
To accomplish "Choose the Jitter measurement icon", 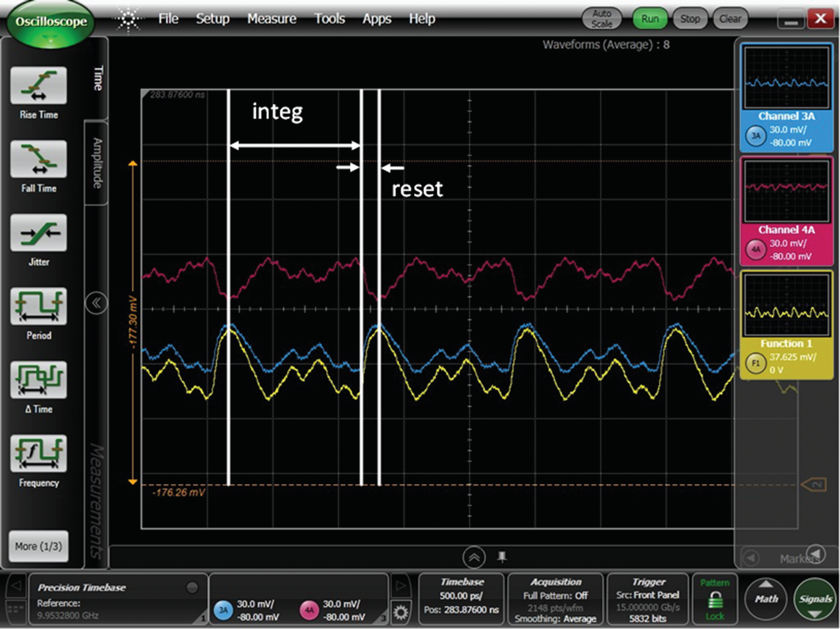I will [x=39, y=233].
